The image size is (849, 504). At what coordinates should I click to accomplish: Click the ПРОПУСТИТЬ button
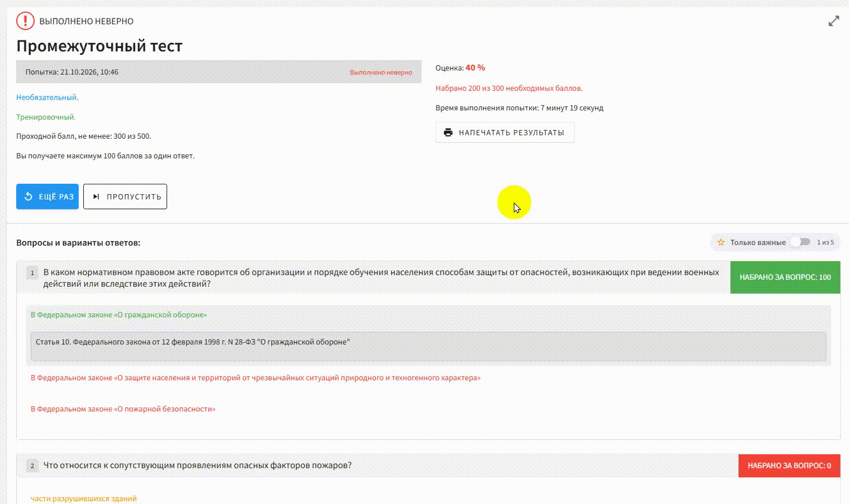click(125, 197)
